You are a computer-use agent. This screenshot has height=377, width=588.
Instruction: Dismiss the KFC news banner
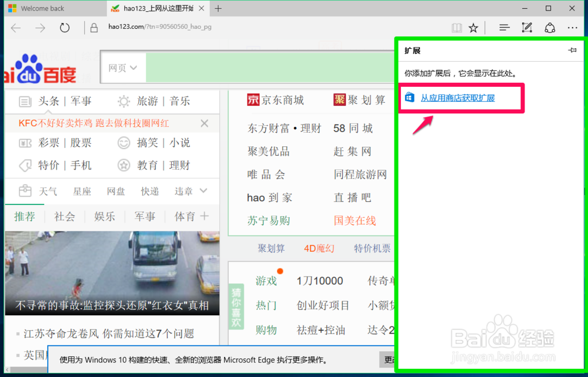pos(205,123)
